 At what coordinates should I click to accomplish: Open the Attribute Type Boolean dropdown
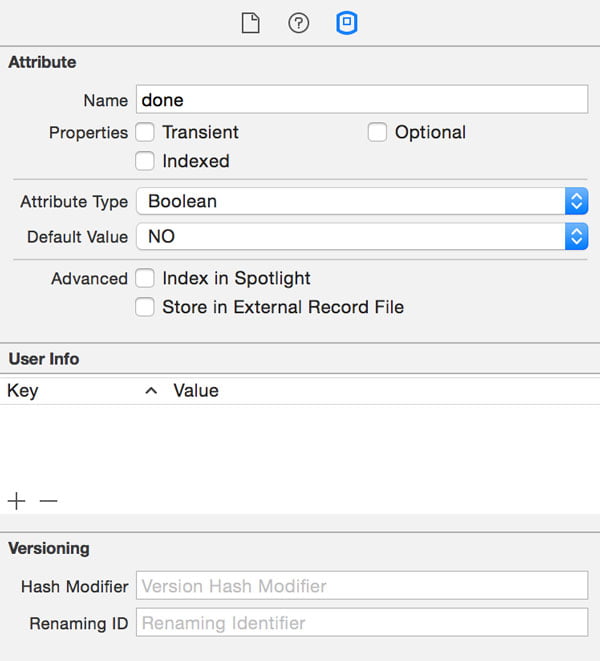tap(362, 201)
